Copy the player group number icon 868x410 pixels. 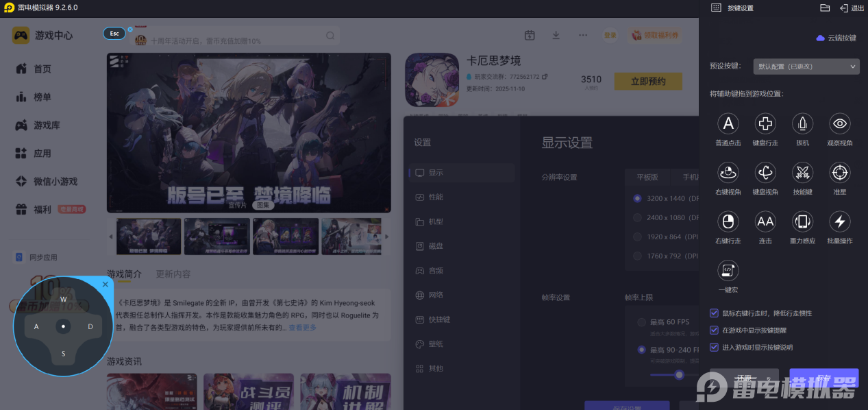[545, 77]
